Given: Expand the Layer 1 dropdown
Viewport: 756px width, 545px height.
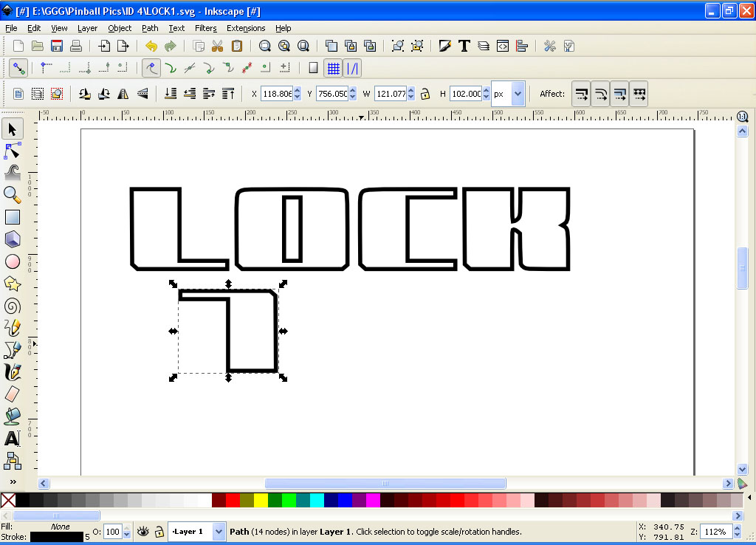Looking at the screenshot, I should (219, 532).
